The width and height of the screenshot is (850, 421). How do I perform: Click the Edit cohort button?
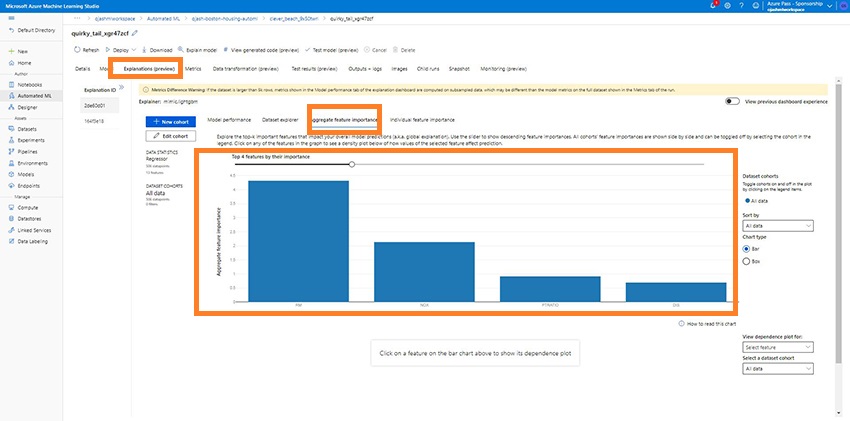pos(171,135)
